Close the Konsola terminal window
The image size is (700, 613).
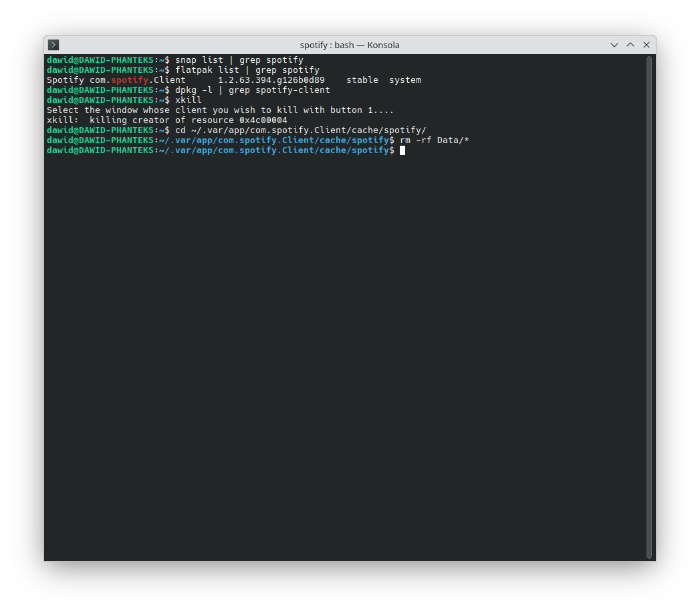tap(647, 45)
